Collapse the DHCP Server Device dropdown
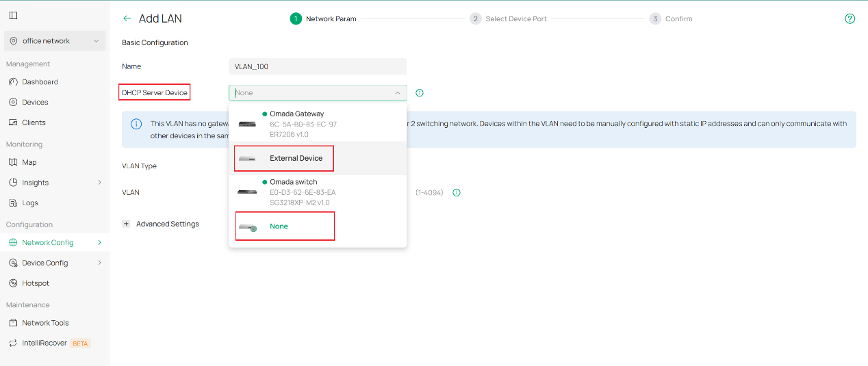Screen dimensions: 868x366 pos(397,93)
